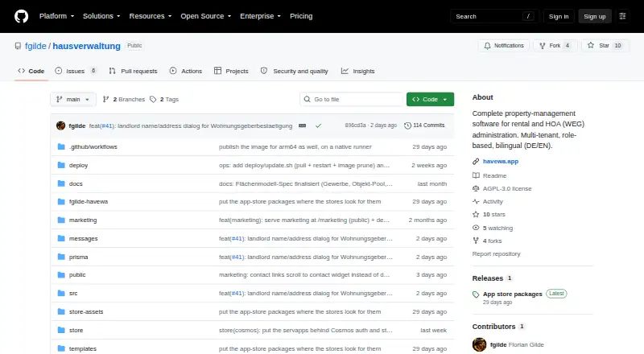Click the folder icon for .github/workflows
This screenshot has height=354, width=644.
[61, 146]
